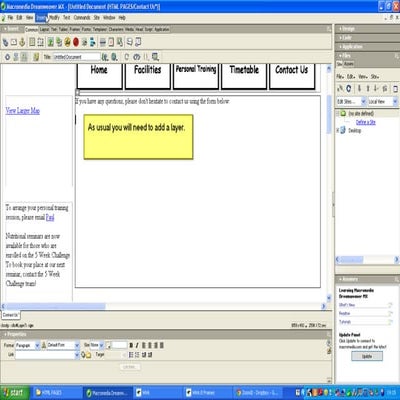Click the Image Placeholder icon
Image resolution: width=400 pixels, height=400 pixels.
59,42
